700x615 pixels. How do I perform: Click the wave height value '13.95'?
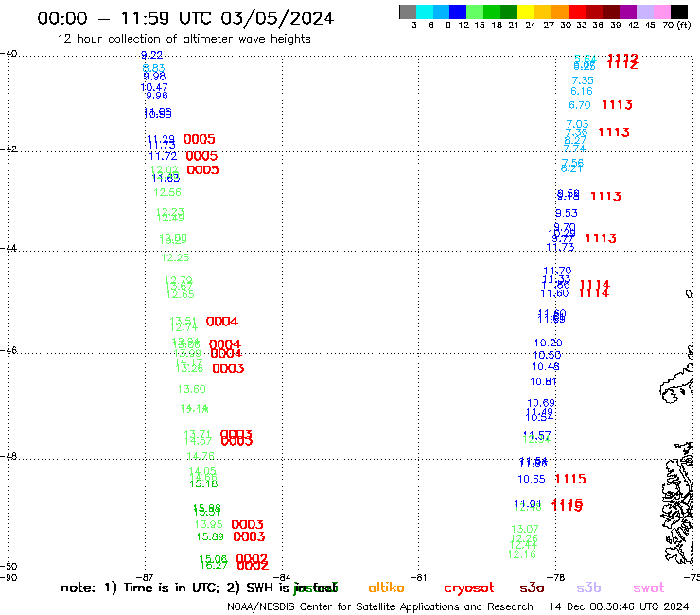[x=208, y=524]
